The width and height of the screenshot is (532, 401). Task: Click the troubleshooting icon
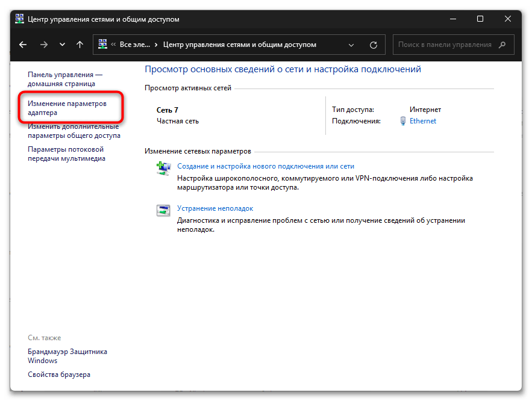tap(163, 211)
